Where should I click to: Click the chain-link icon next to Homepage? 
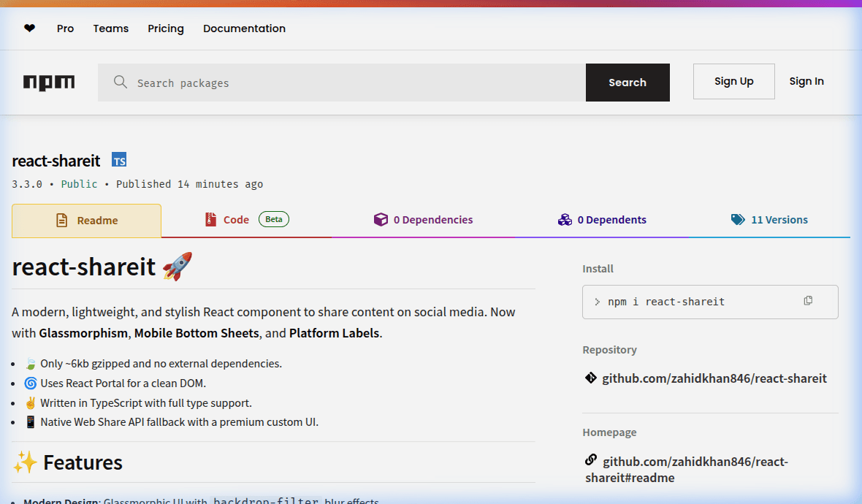(x=590, y=461)
